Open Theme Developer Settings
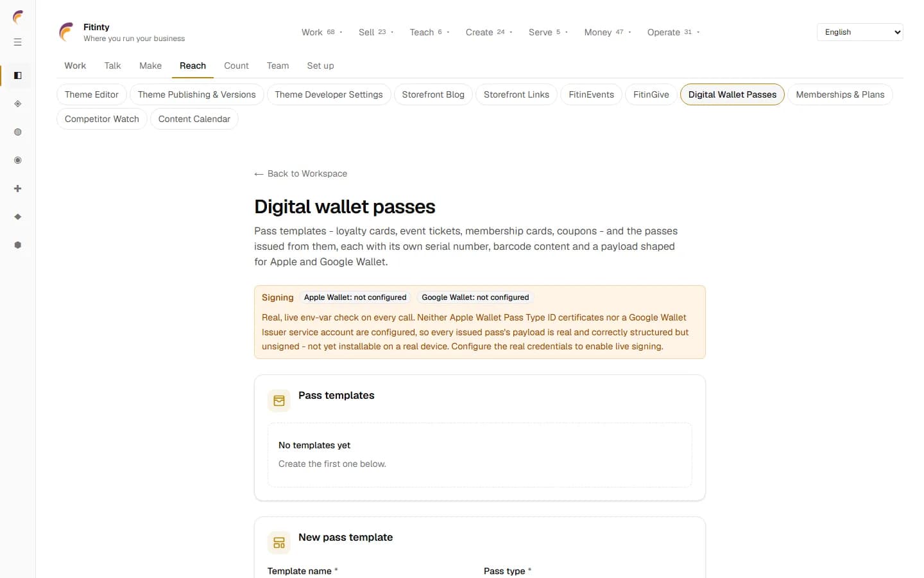 point(329,94)
